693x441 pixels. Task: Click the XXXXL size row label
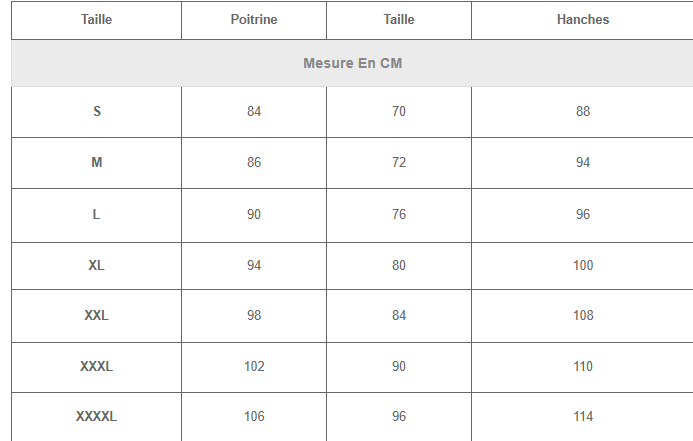tap(97, 417)
